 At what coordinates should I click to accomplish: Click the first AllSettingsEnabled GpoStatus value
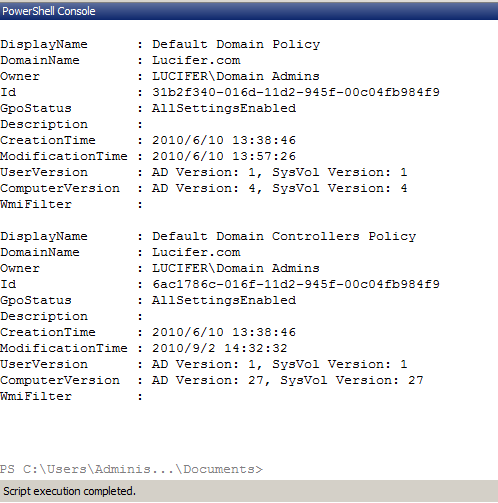coord(224,108)
